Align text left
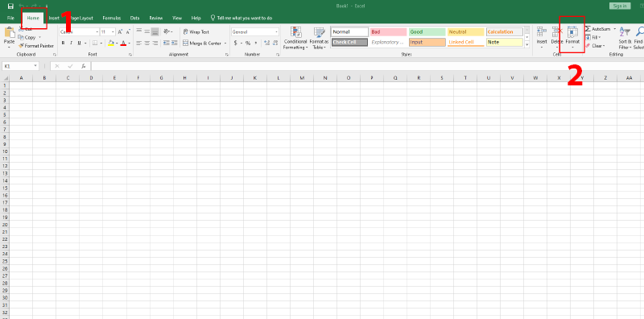The width and height of the screenshot is (644, 319). (138, 43)
